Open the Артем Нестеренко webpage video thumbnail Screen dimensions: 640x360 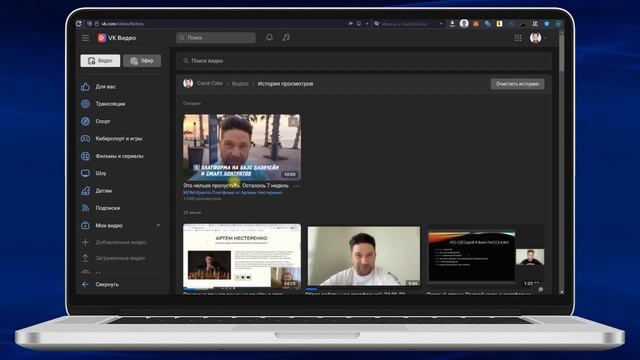point(242,256)
